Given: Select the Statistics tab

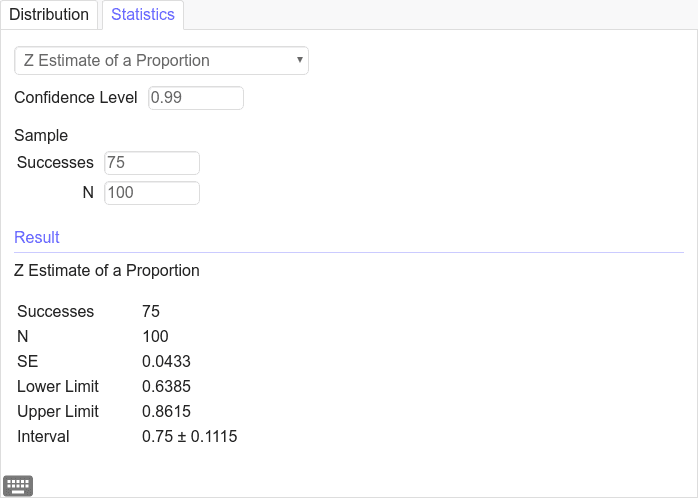Looking at the screenshot, I should (143, 15).
